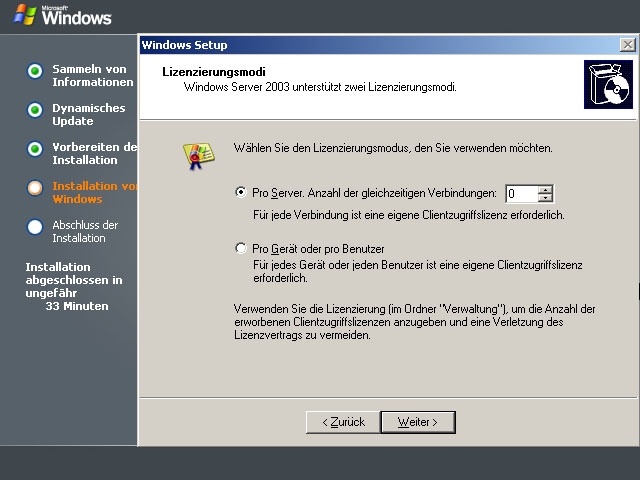Viewport: 640px width, 480px height.
Task: Click the 'Dynamisches Update' step bullet
Action: pos(35,110)
